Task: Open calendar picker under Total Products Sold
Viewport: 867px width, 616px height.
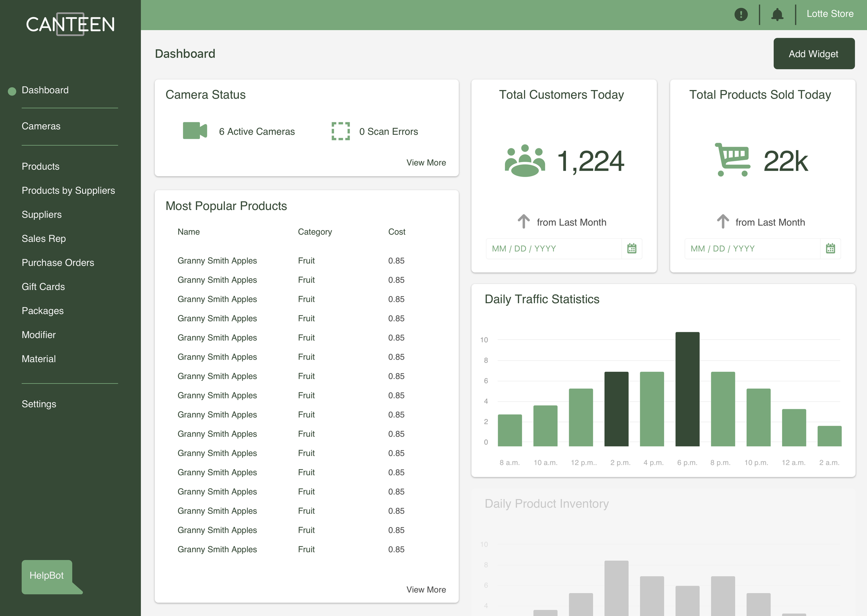Action: pyautogui.click(x=830, y=248)
